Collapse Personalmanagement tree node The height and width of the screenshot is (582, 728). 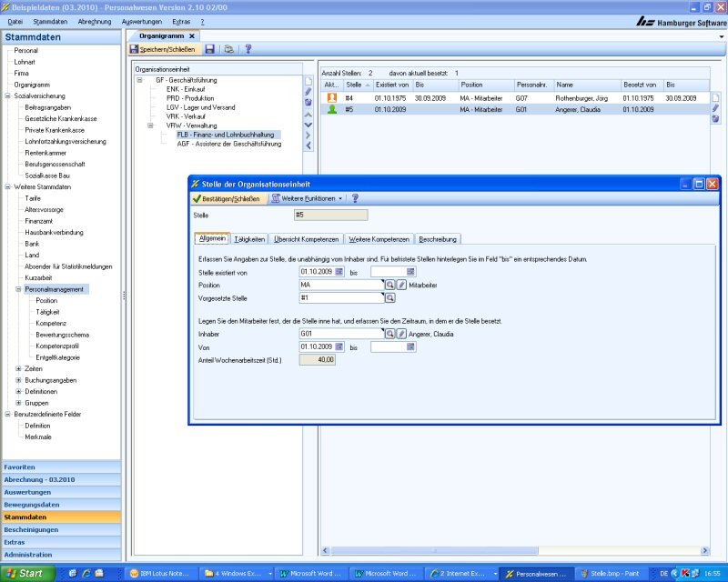[18, 289]
